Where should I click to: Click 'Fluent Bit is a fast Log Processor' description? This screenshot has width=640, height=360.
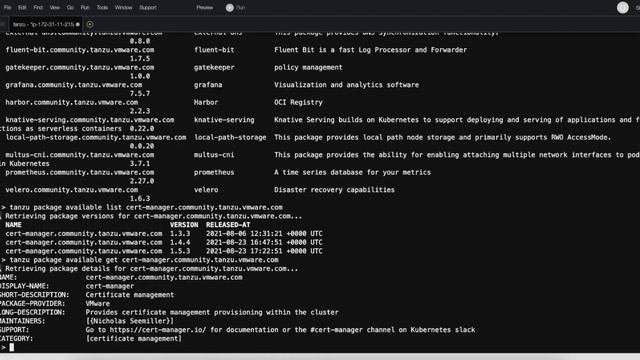pos(370,50)
